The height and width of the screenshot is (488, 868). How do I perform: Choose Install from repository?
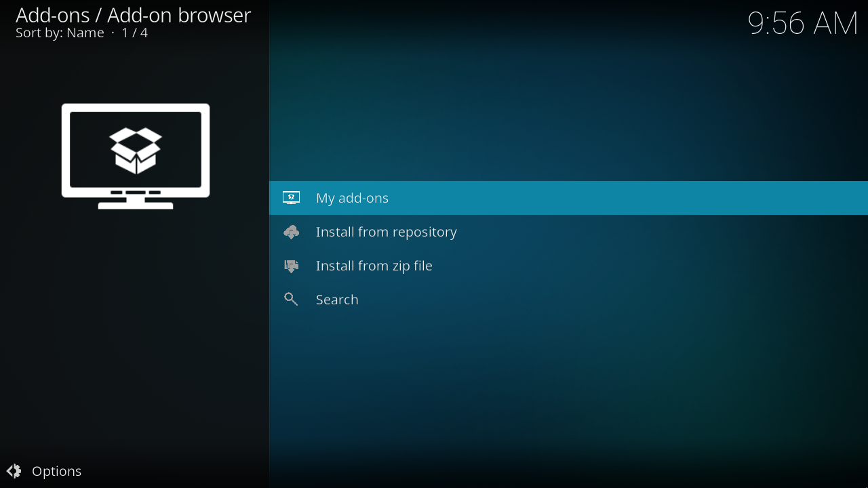click(x=568, y=232)
